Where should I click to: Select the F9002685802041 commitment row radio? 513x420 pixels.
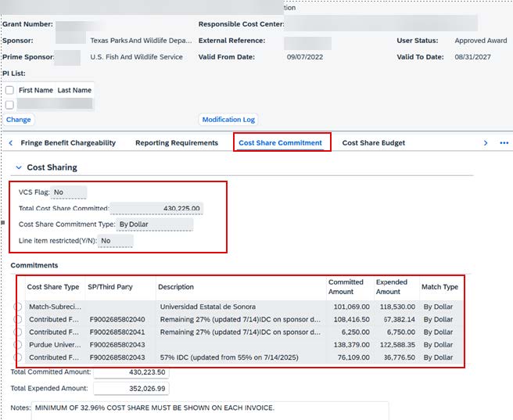point(18,332)
